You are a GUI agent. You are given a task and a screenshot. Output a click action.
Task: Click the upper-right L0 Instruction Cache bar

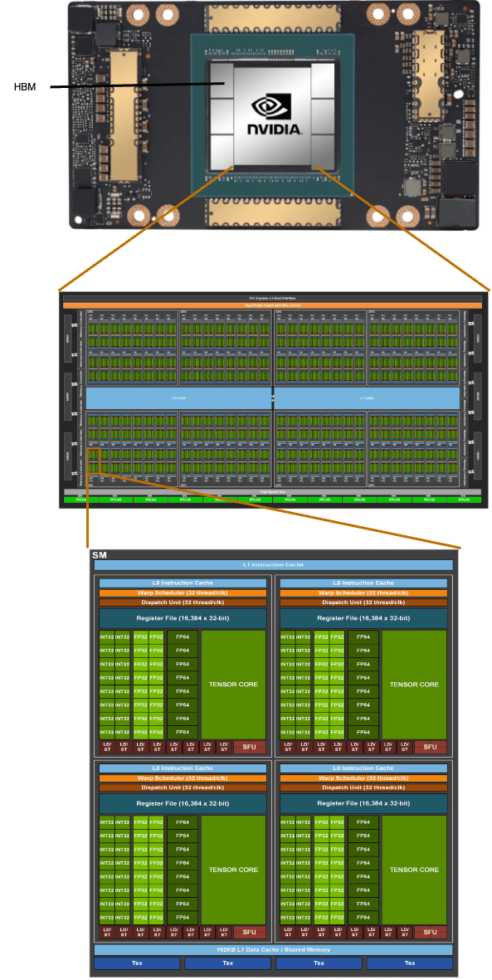(363, 583)
